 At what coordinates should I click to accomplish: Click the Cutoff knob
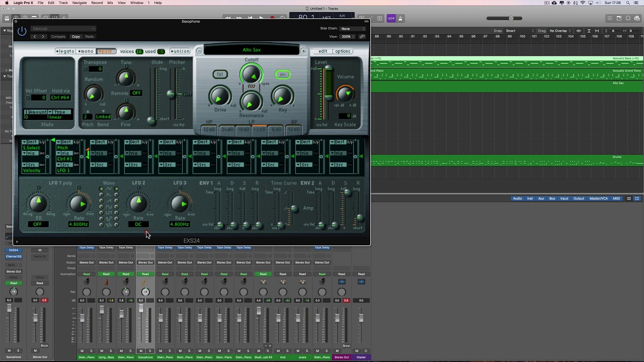click(x=251, y=74)
